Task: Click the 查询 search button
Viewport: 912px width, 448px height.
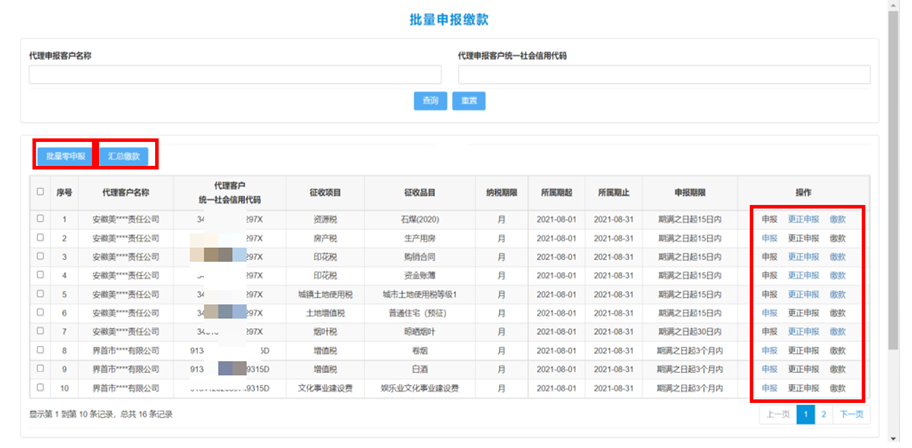Action: [430, 101]
